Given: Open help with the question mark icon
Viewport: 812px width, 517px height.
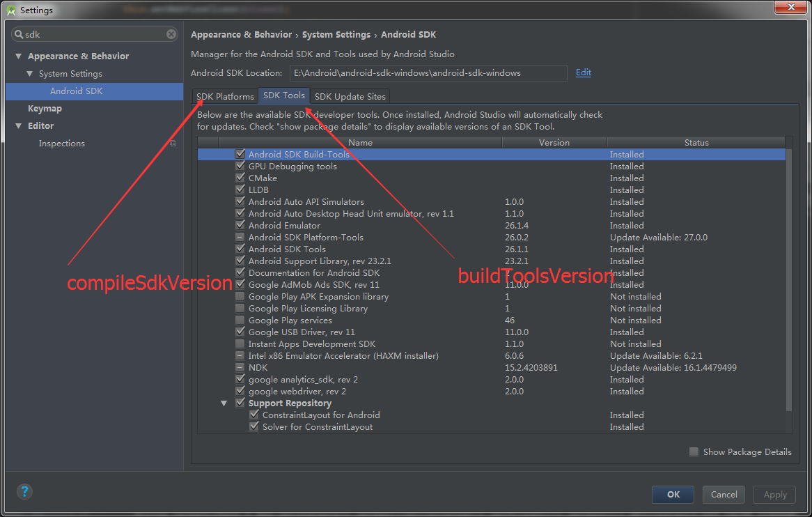Looking at the screenshot, I should (x=24, y=492).
